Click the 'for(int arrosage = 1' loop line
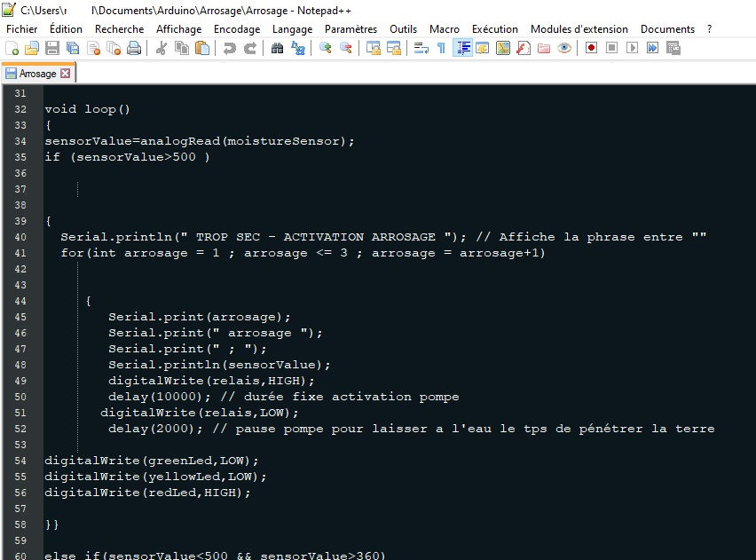 pos(303,253)
